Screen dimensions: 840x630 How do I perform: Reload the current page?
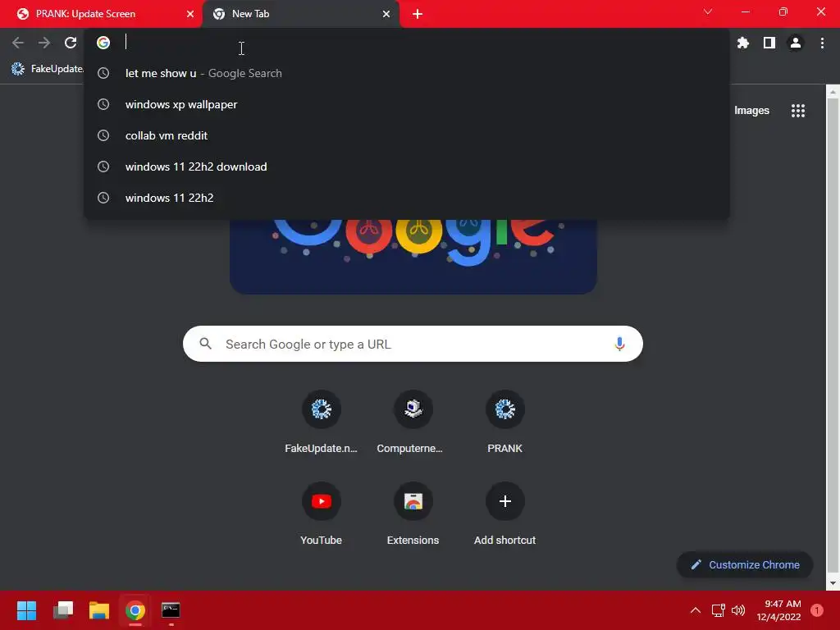(x=71, y=43)
